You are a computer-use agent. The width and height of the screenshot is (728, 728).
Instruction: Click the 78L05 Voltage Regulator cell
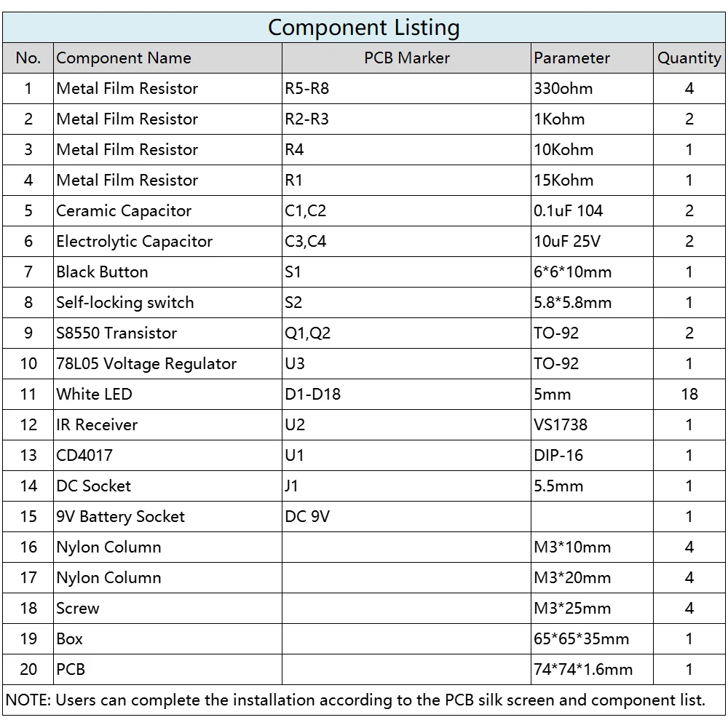[167, 363]
